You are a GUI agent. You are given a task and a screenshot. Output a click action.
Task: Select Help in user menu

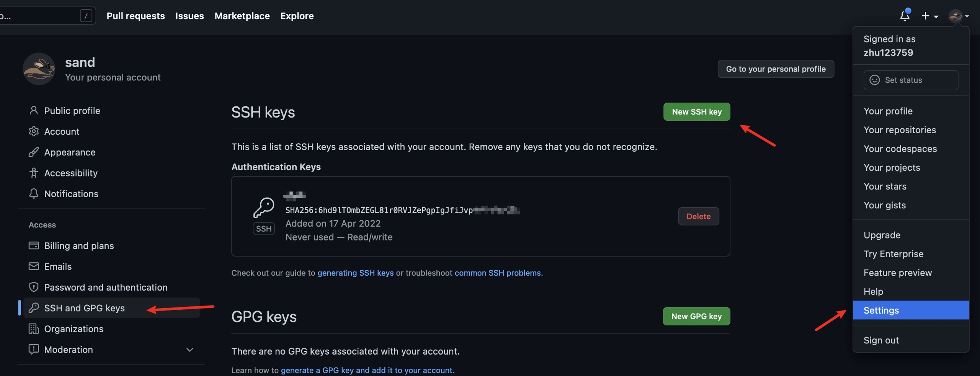click(911, 291)
